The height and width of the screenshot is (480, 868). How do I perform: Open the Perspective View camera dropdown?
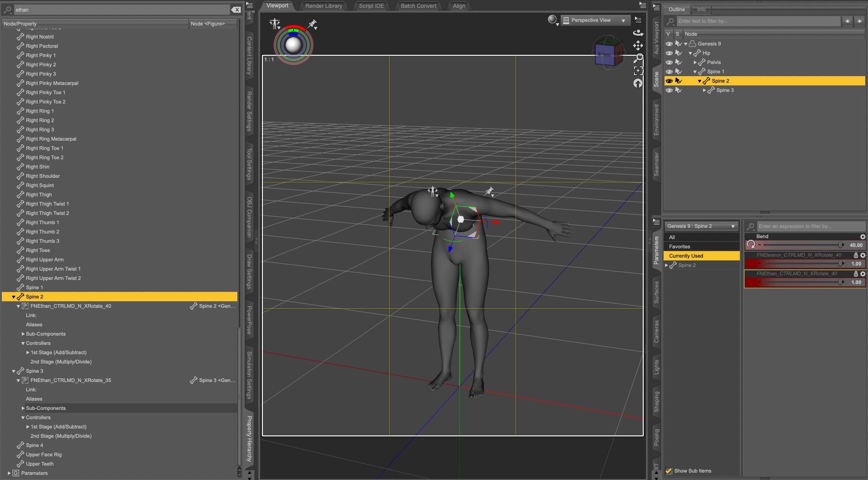point(595,20)
